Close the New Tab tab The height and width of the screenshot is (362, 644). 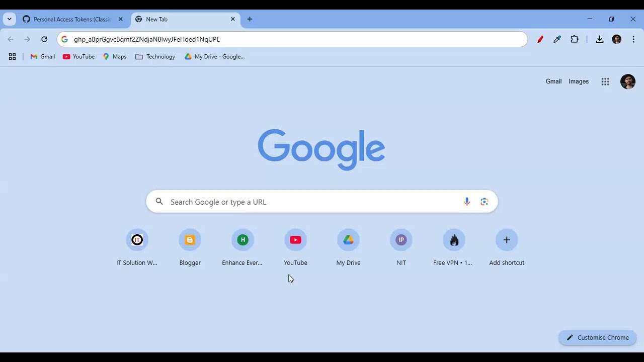(x=232, y=19)
